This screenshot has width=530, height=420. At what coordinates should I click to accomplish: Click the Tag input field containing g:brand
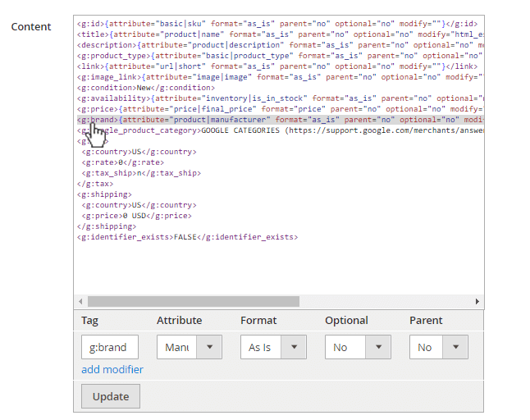pyautogui.click(x=110, y=347)
